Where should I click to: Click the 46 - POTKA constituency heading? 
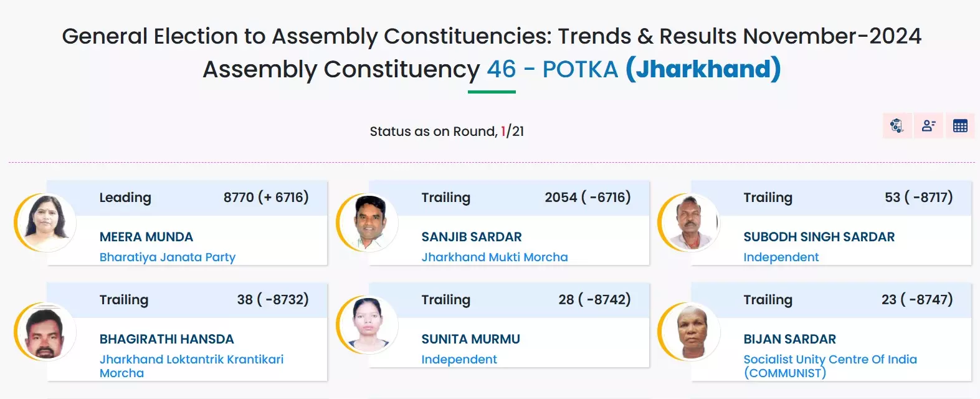click(552, 69)
